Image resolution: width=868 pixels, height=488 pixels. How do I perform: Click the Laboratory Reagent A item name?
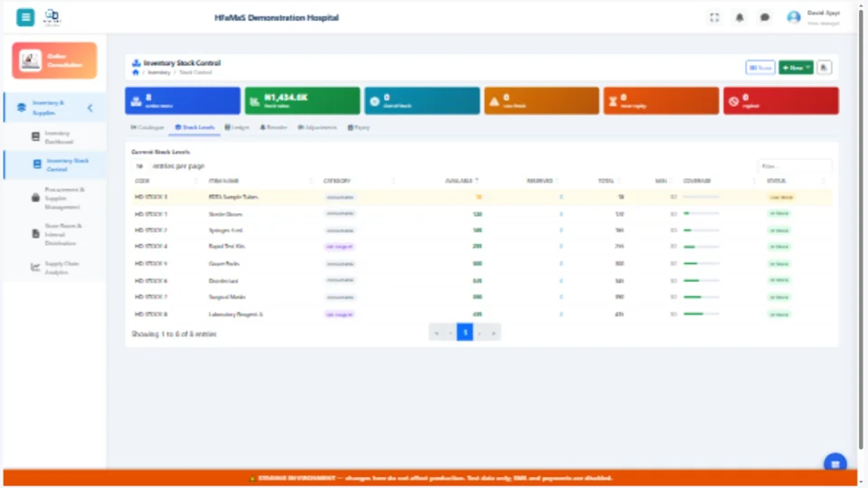(236, 314)
